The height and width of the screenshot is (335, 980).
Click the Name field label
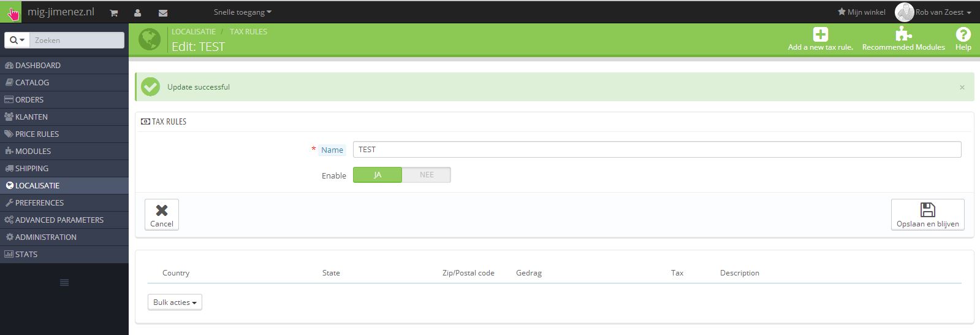click(x=332, y=150)
